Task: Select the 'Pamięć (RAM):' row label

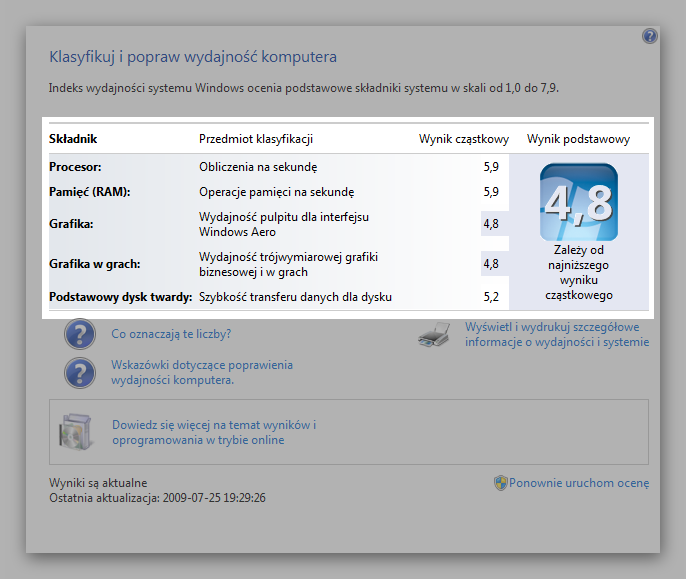Action: point(90,192)
